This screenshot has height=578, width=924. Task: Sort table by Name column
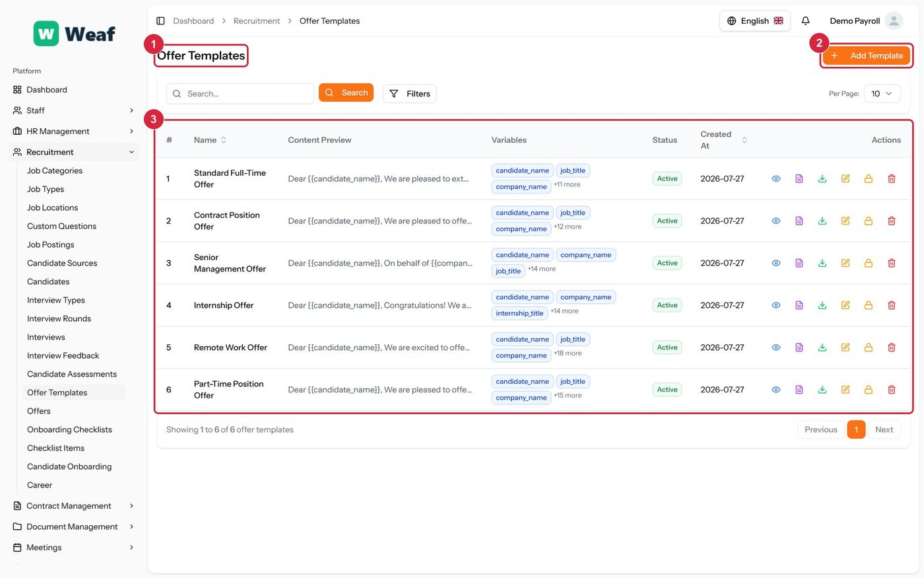pyautogui.click(x=210, y=140)
